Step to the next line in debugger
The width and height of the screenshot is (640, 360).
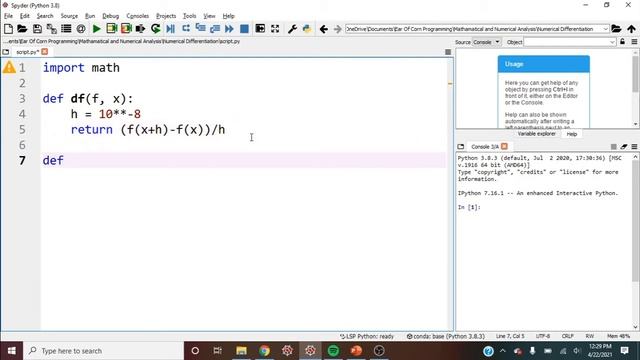(x=186, y=29)
